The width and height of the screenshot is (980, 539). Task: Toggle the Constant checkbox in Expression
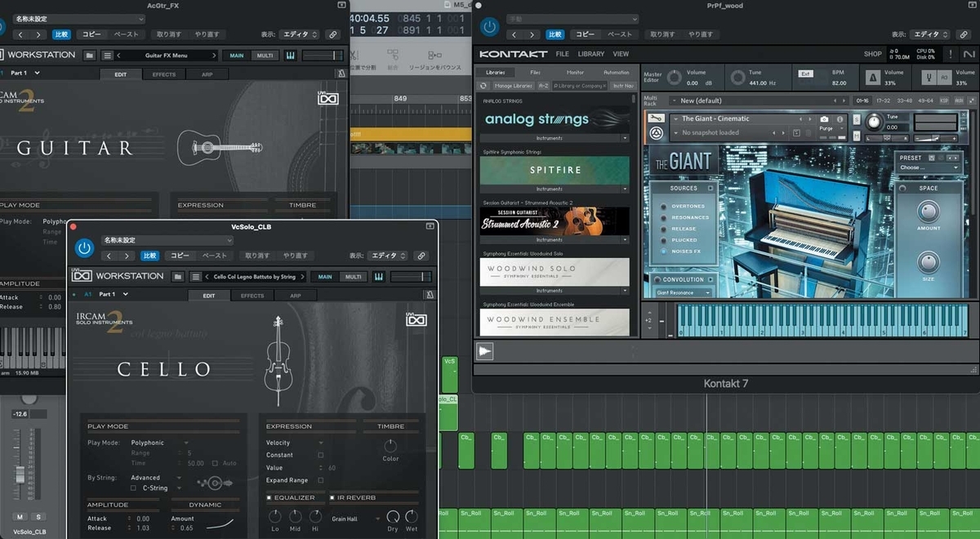click(x=320, y=455)
